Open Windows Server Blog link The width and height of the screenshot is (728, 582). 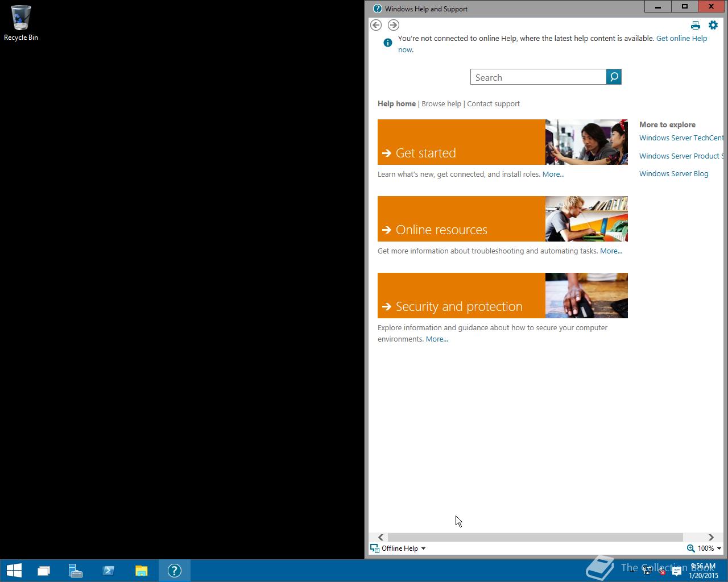pos(673,174)
